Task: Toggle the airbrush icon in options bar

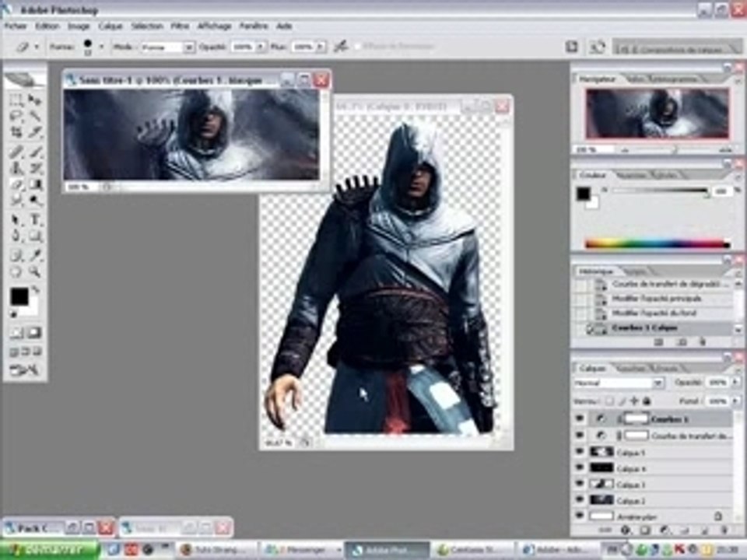Action: click(340, 46)
